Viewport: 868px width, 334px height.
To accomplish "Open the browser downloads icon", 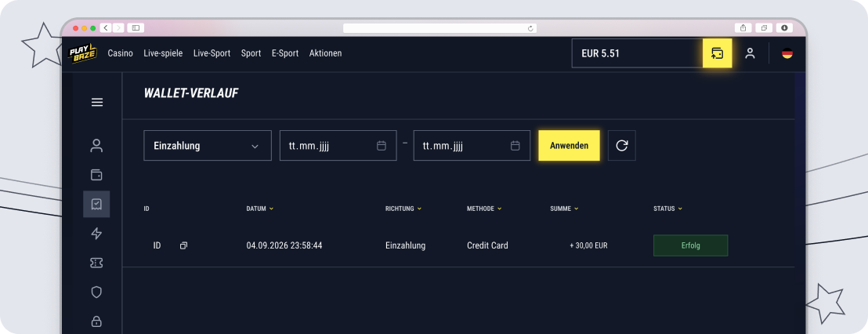I will pyautogui.click(x=784, y=27).
